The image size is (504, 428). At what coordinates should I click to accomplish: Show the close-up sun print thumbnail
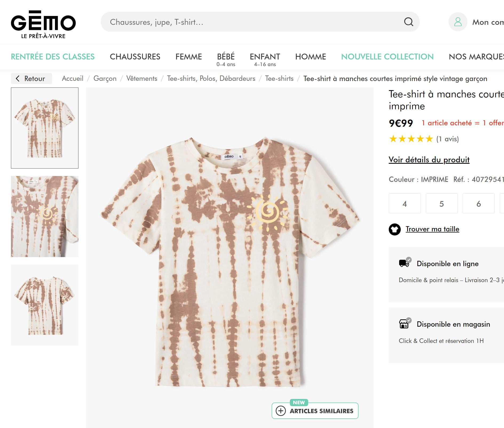tap(45, 217)
